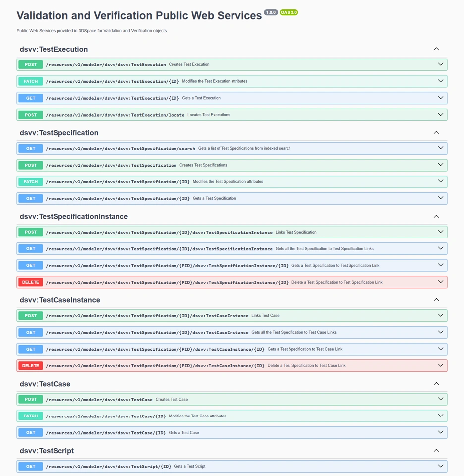Screen dimensions: 464x476
Task: Click POST badge for TestExecution/locate
Action: 31,115
